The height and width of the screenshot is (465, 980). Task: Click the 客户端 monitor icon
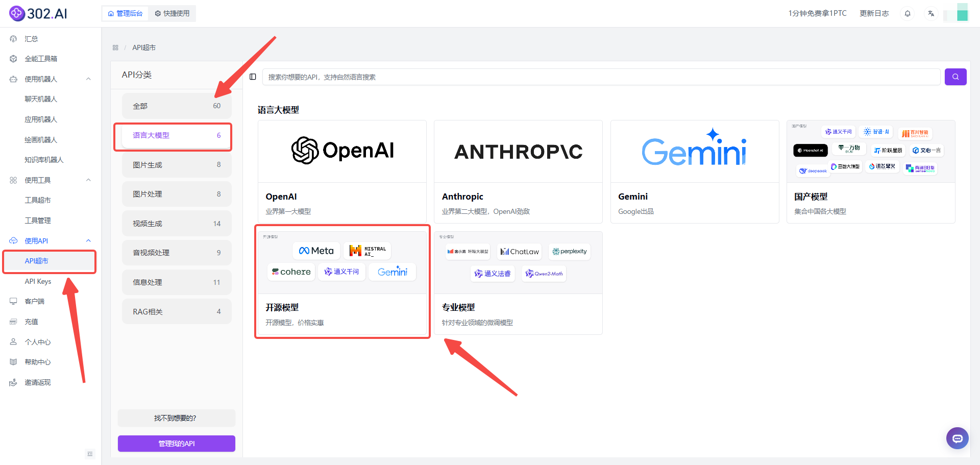coord(13,301)
